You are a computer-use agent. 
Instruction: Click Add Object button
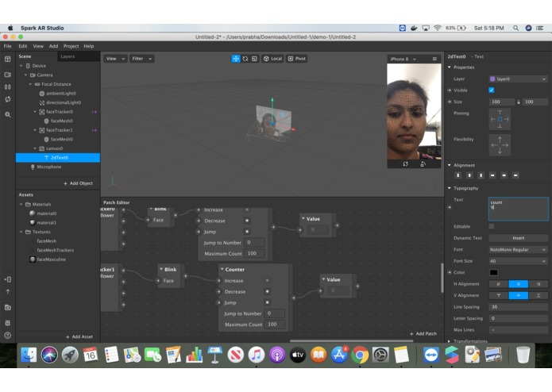[78, 183]
